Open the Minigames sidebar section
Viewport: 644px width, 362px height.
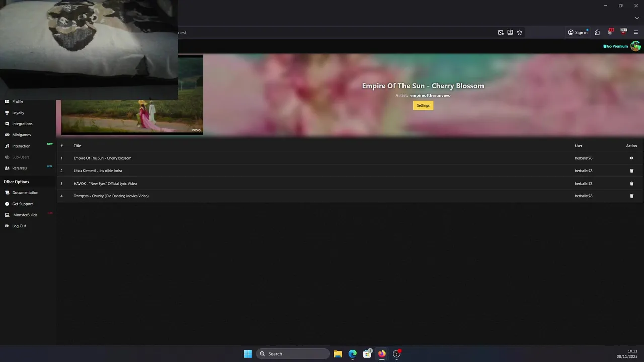(x=21, y=135)
